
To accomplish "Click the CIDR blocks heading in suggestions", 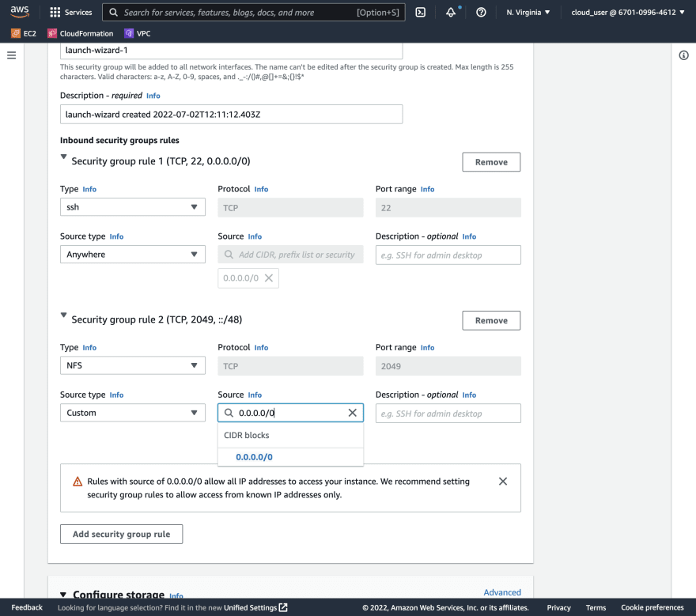I will coord(246,435).
